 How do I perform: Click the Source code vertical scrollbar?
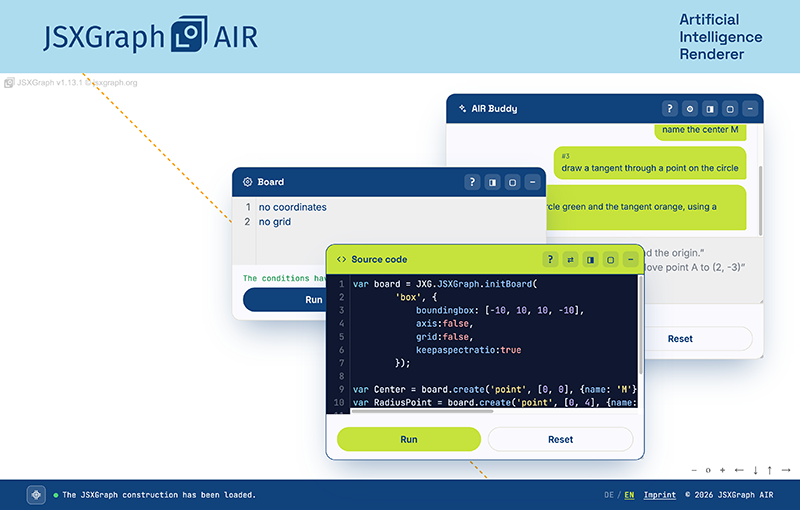tap(641, 325)
